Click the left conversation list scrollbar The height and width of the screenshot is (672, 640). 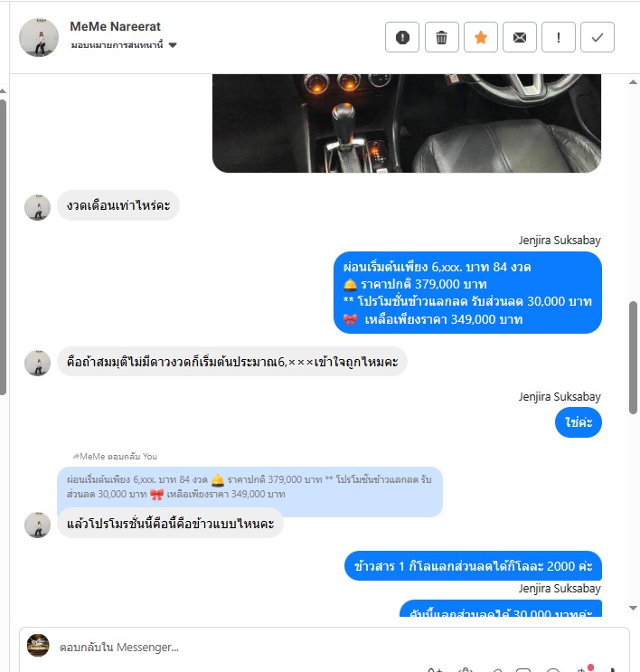(3, 247)
